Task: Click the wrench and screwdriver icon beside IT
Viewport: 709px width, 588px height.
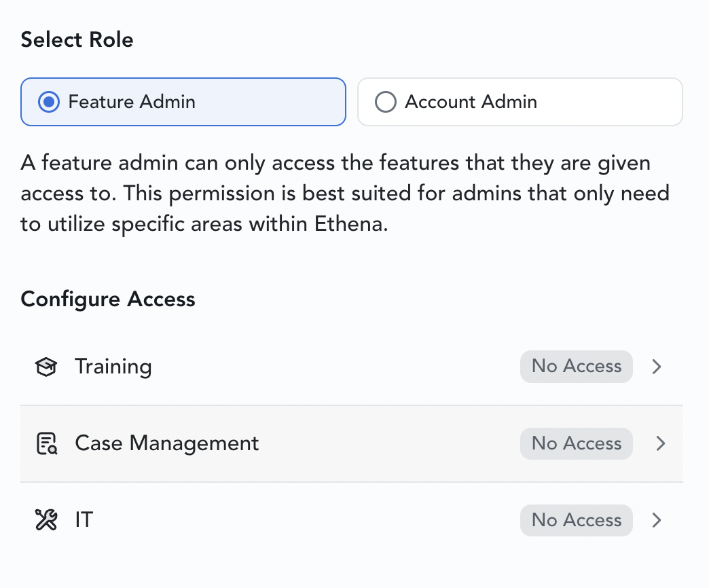Action: coord(45,519)
